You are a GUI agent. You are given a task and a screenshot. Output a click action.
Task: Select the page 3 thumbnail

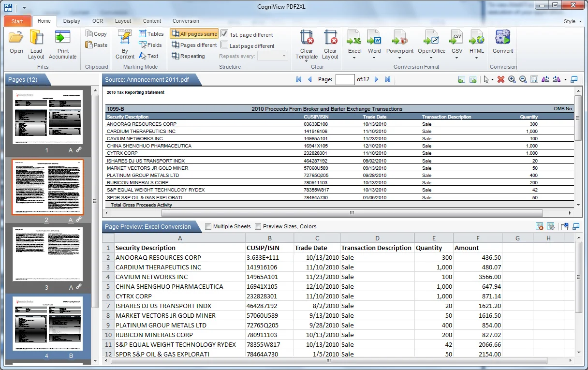tap(48, 254)
